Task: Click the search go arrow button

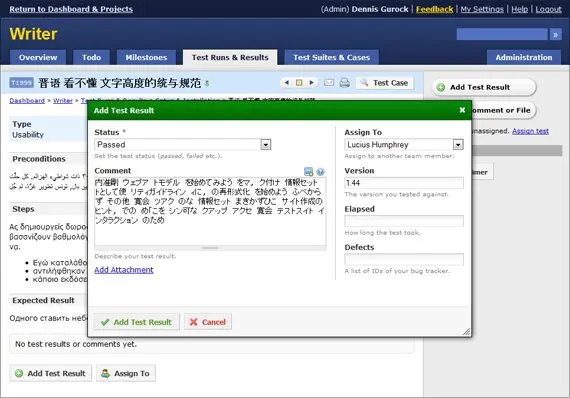Action: click(x=555, y=35)
